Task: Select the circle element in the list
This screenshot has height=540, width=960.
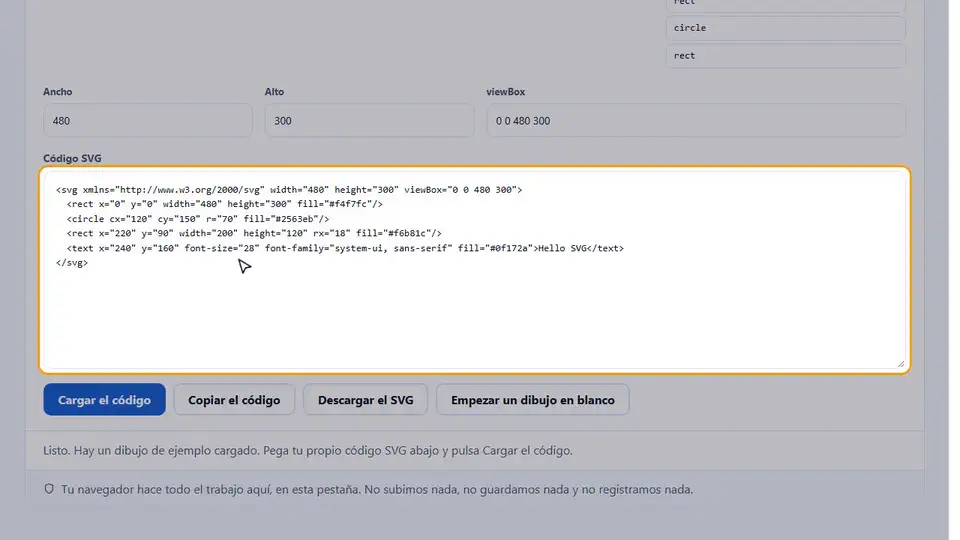Action: pos(786,28)
